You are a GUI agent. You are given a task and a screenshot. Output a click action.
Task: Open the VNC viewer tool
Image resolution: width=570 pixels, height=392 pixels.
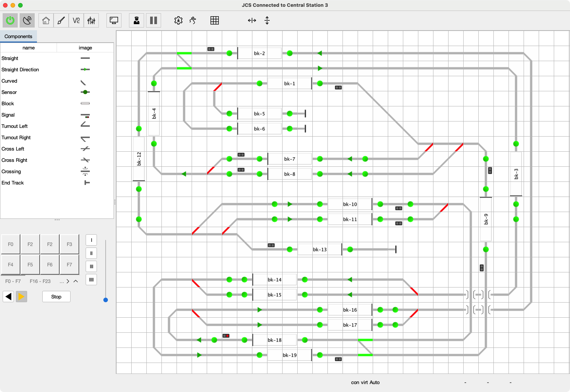(x=76, y=20)
